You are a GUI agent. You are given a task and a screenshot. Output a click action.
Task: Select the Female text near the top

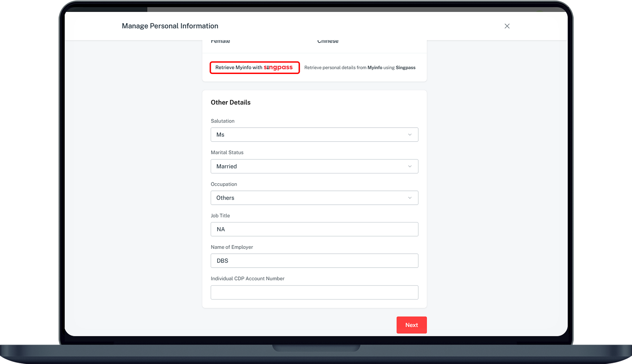[220, 41]
